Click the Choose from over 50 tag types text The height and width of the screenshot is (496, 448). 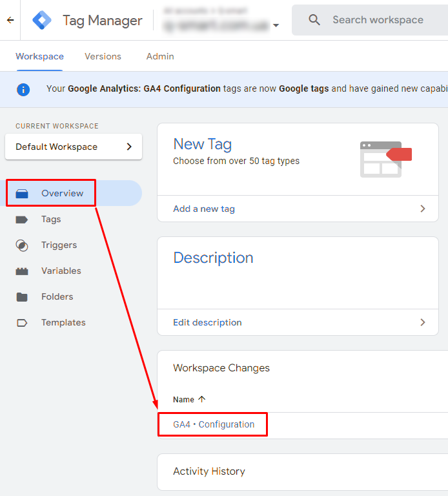point(236,161)
